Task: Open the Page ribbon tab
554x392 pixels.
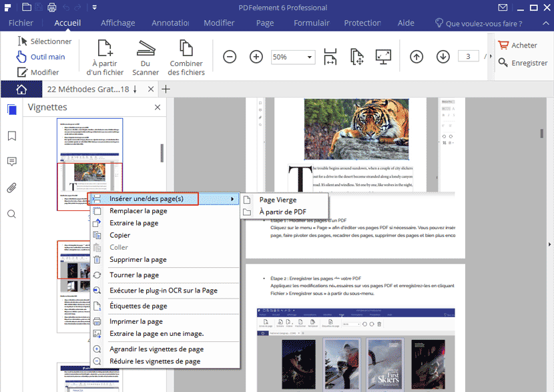Action: [x=265, y=23]
